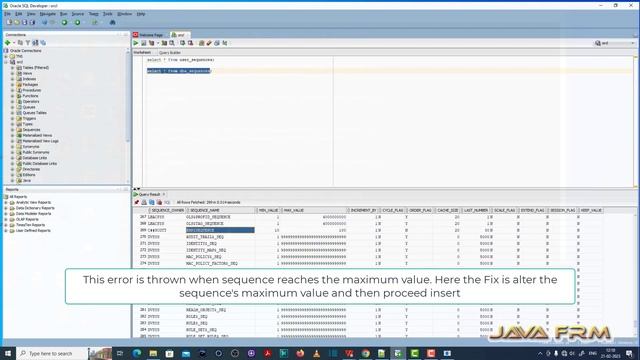Click the Run Script icon in worksheet toolbar
Image resolution: width=640 pixels, height=360 pixels.
pos(144,43)
